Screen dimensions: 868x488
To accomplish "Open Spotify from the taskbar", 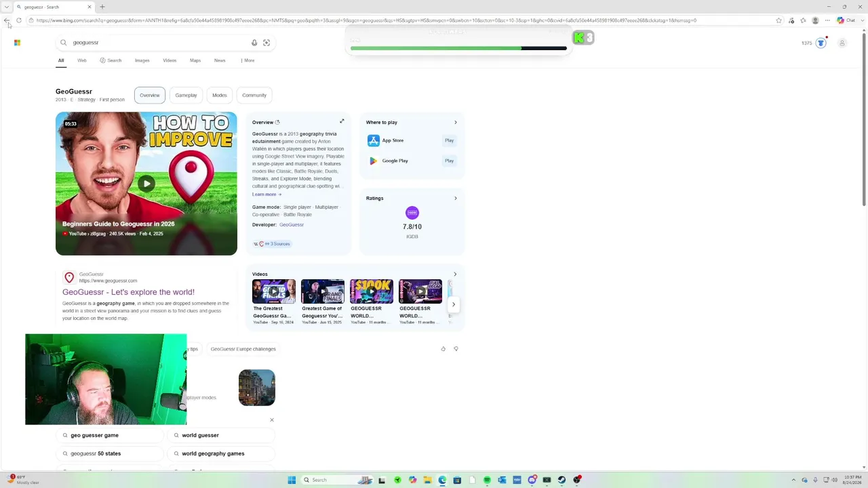I will coord(487,480).
